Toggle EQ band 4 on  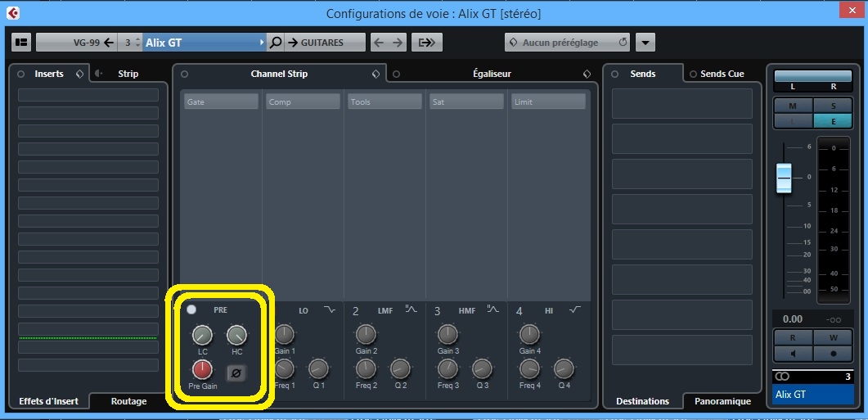519,311
